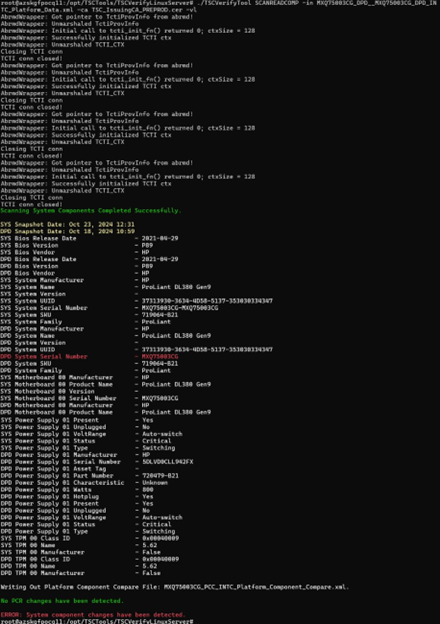
Task: Click the 'DPD System Family' row
Action: click(86, 370)
